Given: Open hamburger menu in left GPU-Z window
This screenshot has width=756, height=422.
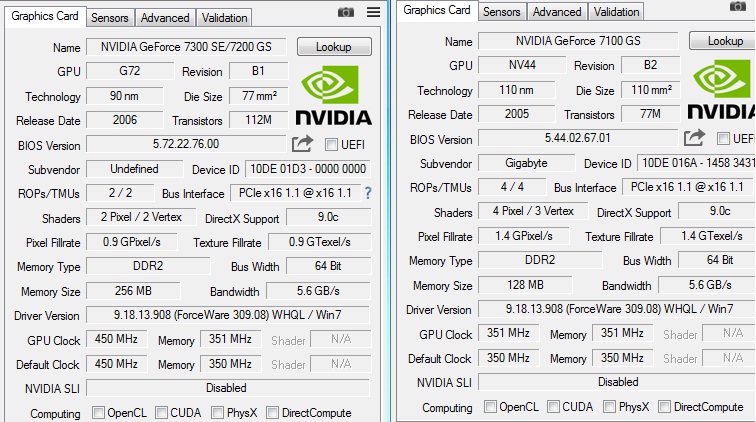Looking at the screenshot, I should click(374, 12).
